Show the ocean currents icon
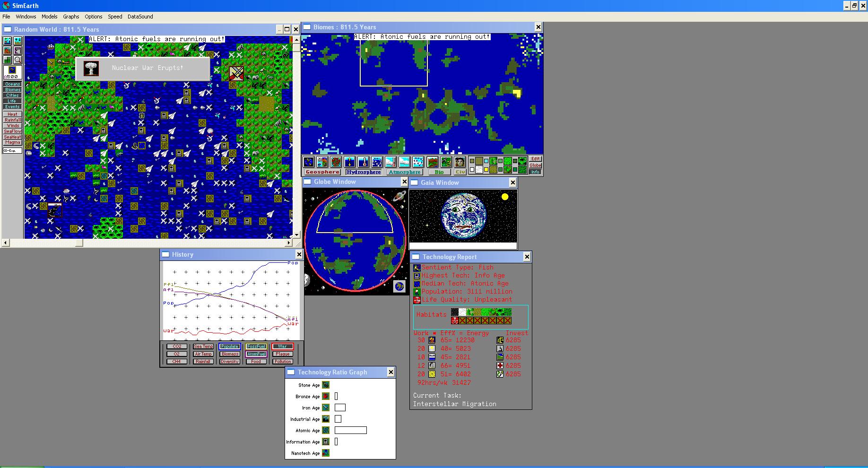868x468 pixels. click(x=377, y=162)
